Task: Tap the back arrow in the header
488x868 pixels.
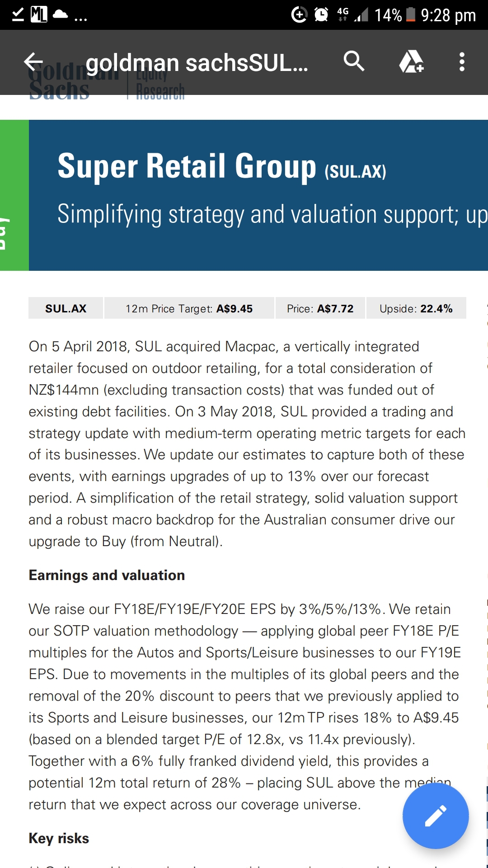Action: coord(33,62)
